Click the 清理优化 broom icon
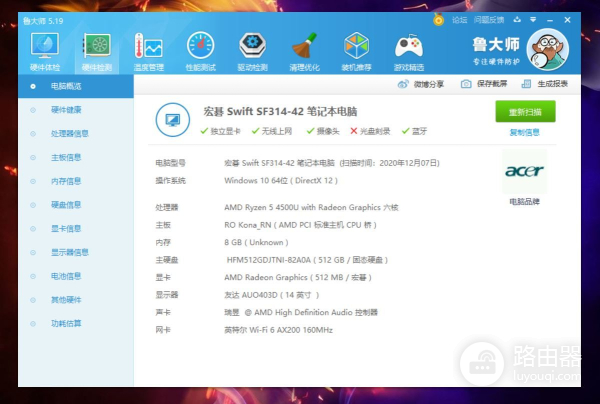The image size is (600, 404). point(304,47)
